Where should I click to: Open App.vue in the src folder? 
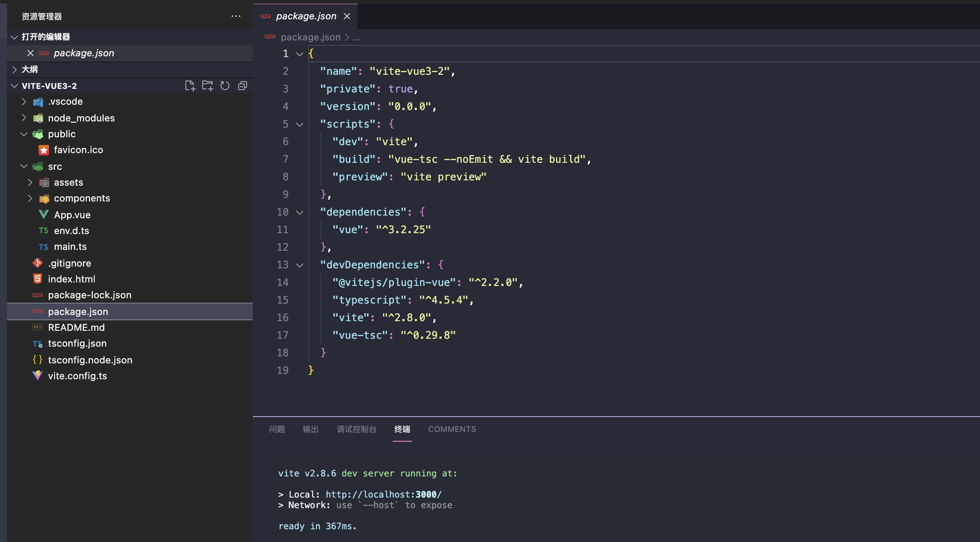(x=72, y=215)
